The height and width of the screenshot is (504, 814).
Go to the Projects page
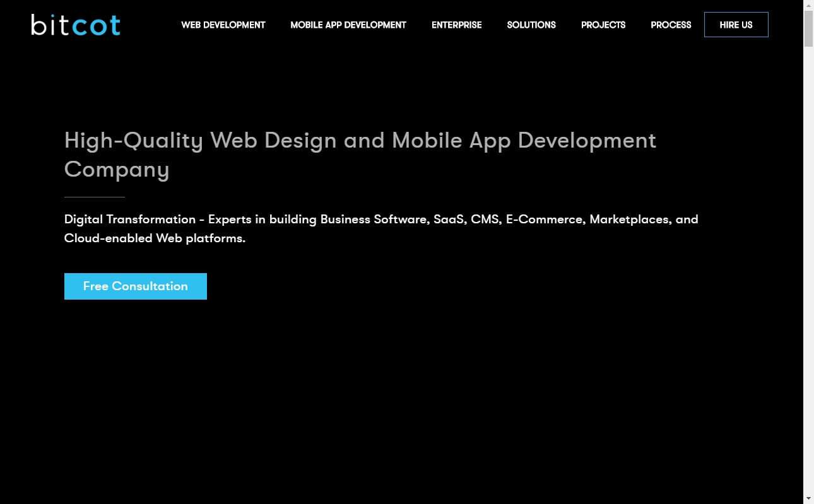(603, 25)
